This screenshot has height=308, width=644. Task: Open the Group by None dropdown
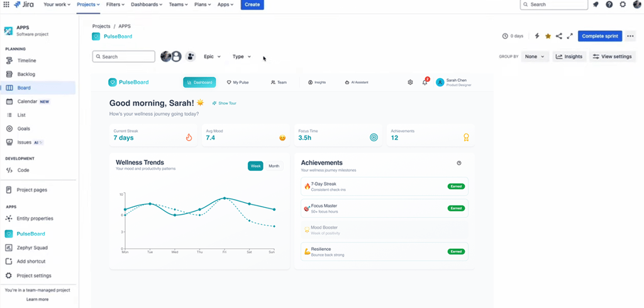(x=535, y=56)
